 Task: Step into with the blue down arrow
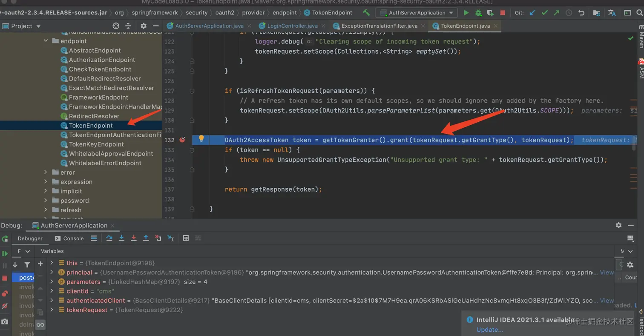[x=121, y=238]
